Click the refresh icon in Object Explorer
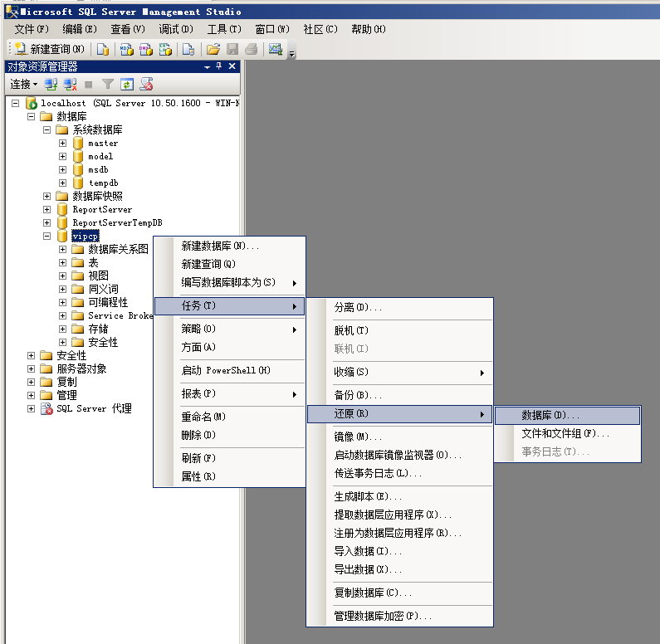 coord(127,84)
